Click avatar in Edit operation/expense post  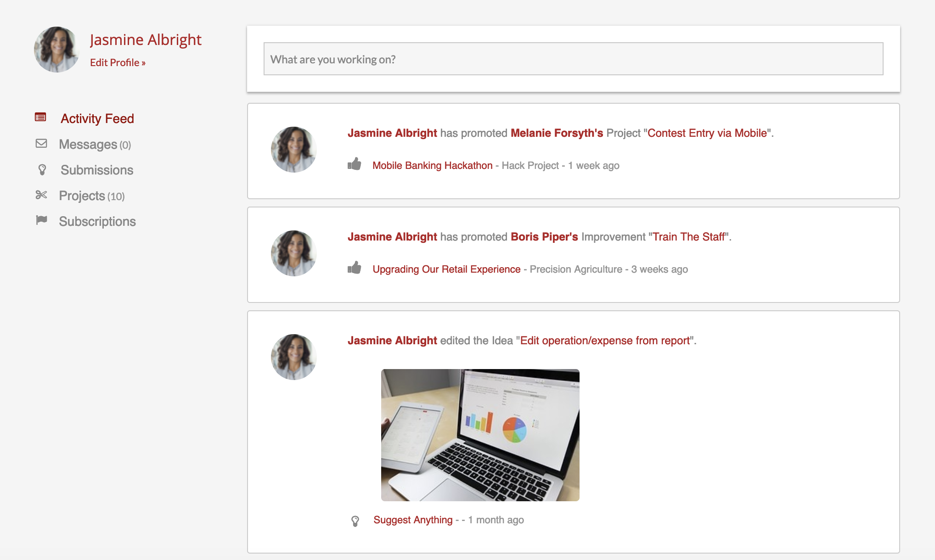tap(294, 357)
